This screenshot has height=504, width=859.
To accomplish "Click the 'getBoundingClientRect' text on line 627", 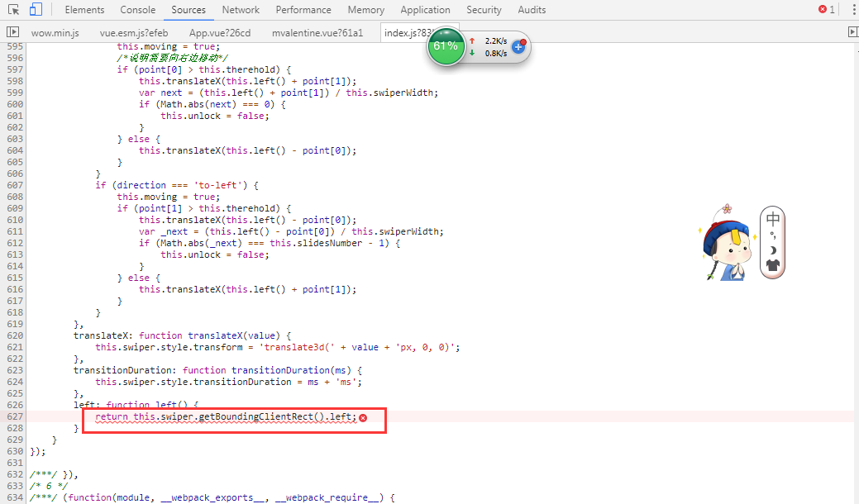I will pos(255,417).
